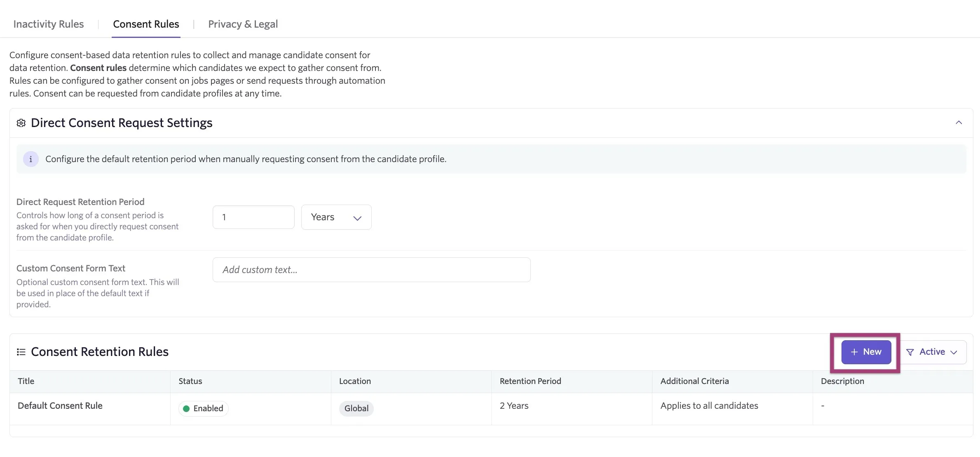The image size is (980, 457).
Task: Click the Direct Request Retention Period label
Action: [x=80, y=202]
